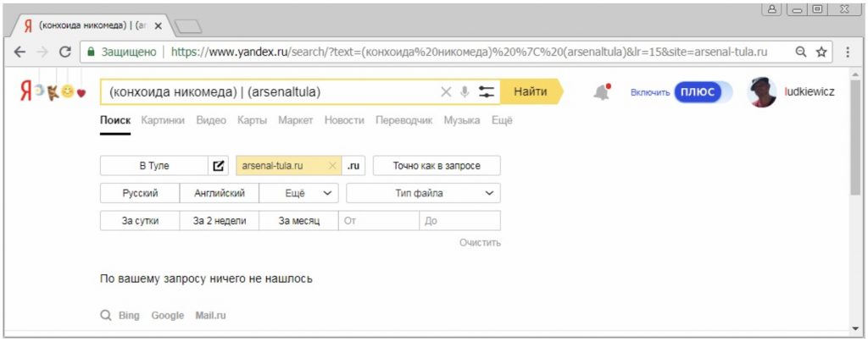This screenshot has width=868, height=342.
Task: Search the query on Bing
Action: [x=129, y=316]
